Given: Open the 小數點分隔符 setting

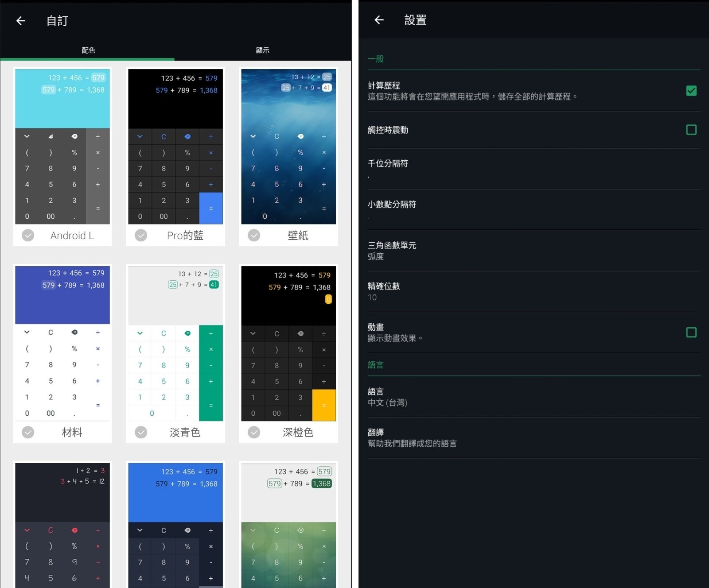Looking at the screenshot, I should pyautogui.click(x=534, y=210).
